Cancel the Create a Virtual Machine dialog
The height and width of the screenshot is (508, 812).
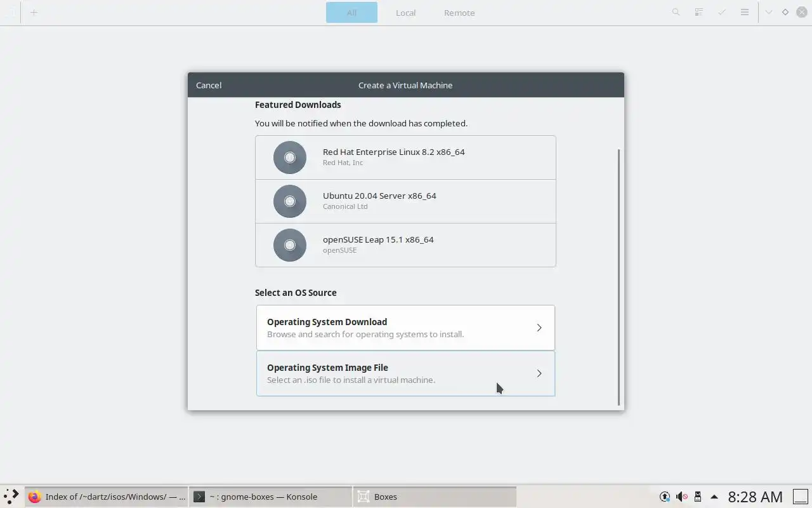(x=209, y=85)
